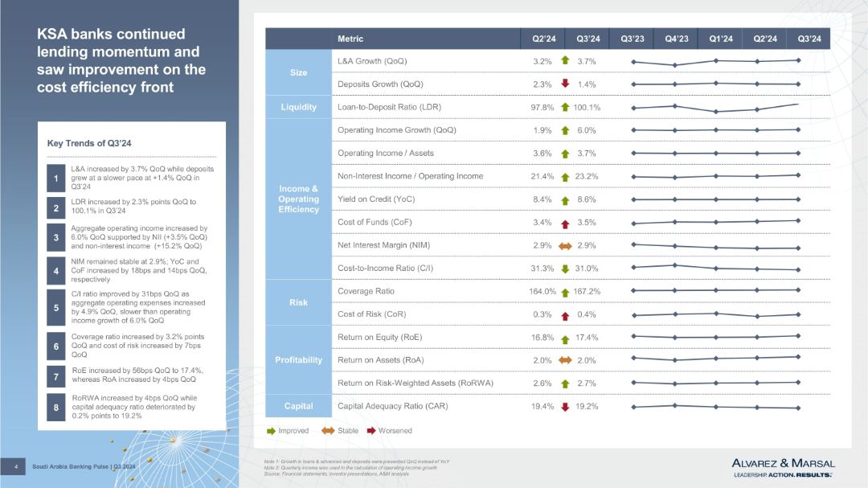Image resolution: width=868 pixels, height=488 pixels.
Task: Click the green arrow in Operating Income / Assets row
Action: [565, 154]
